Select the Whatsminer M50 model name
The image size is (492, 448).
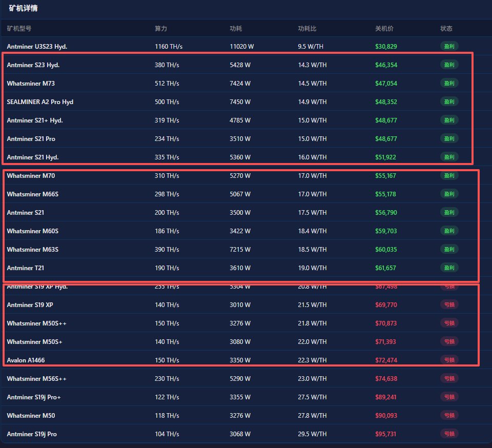[x=31, y=416]
